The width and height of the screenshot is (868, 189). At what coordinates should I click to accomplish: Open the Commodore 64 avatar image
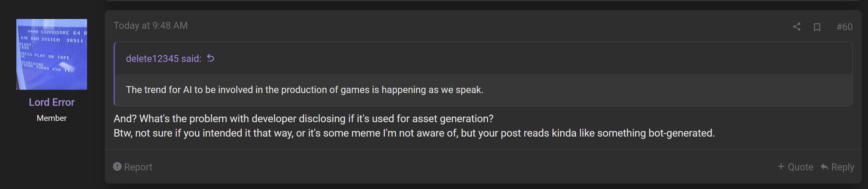52,54
